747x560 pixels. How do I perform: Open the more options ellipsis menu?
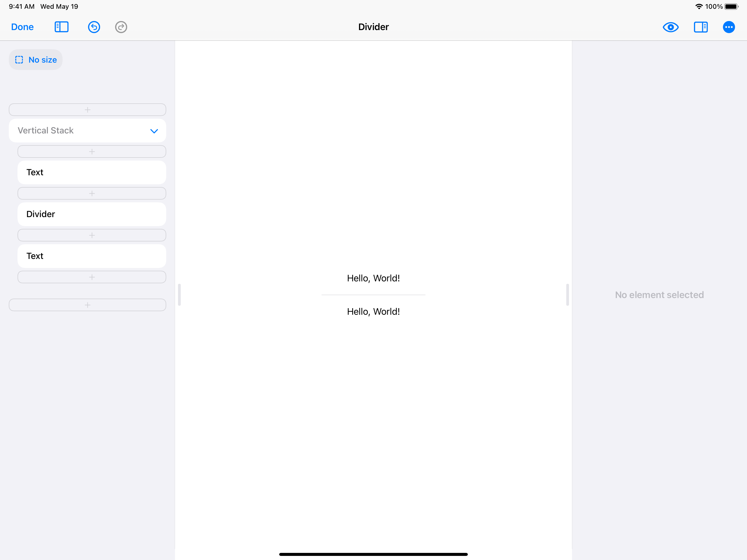729,27
